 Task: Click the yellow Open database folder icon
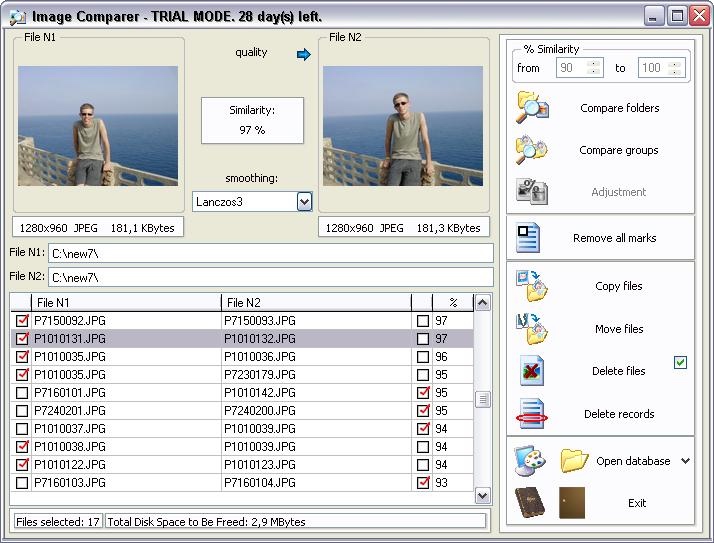573,460
